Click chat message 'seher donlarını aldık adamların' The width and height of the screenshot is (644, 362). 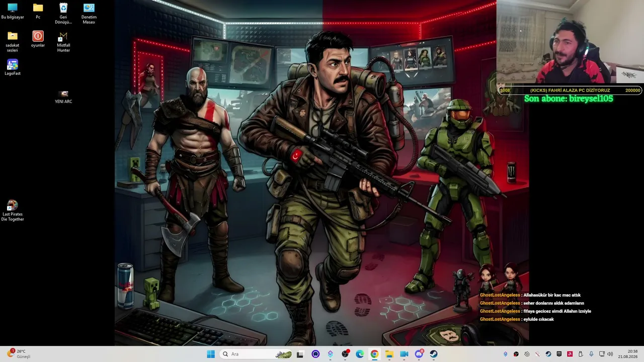pos(553,303)
